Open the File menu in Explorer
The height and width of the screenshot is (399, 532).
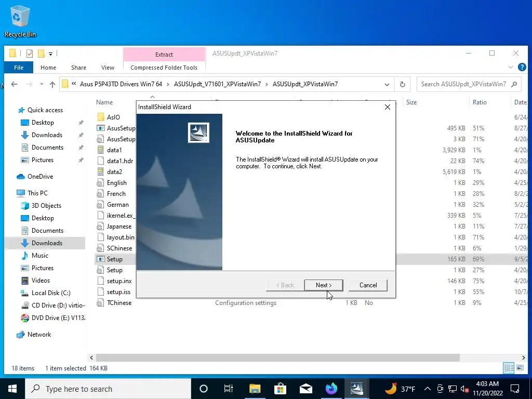[19, 68]
